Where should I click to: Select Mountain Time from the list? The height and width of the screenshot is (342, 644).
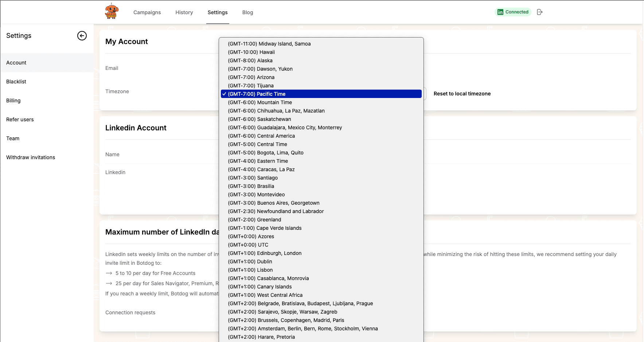click(x=260, y=102)
